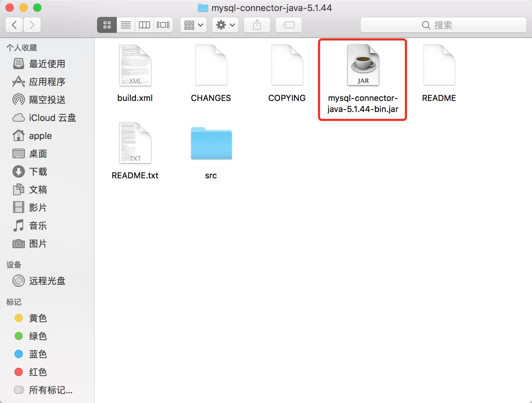Open 应用程序 in the sidebar
Viewport: 532px width, 403px height.
point(47,82)
